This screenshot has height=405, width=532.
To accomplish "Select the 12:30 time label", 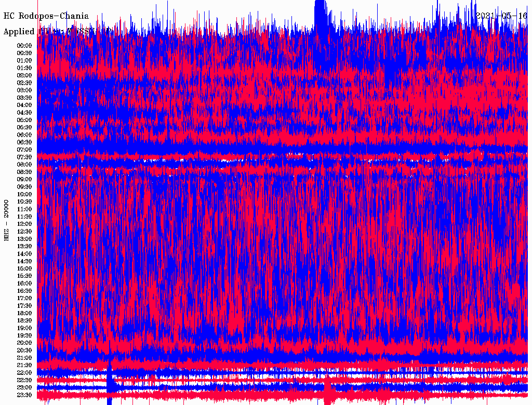I will pos(24,232).
